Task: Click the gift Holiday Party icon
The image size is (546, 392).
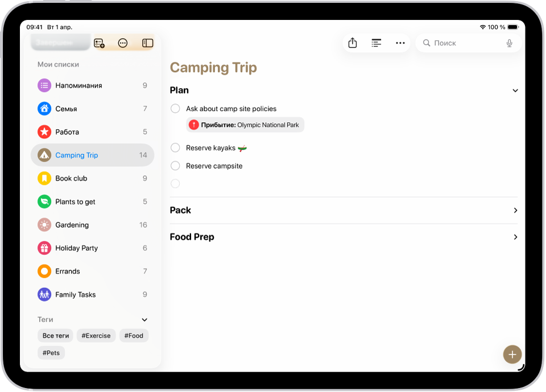Action: 44,248
